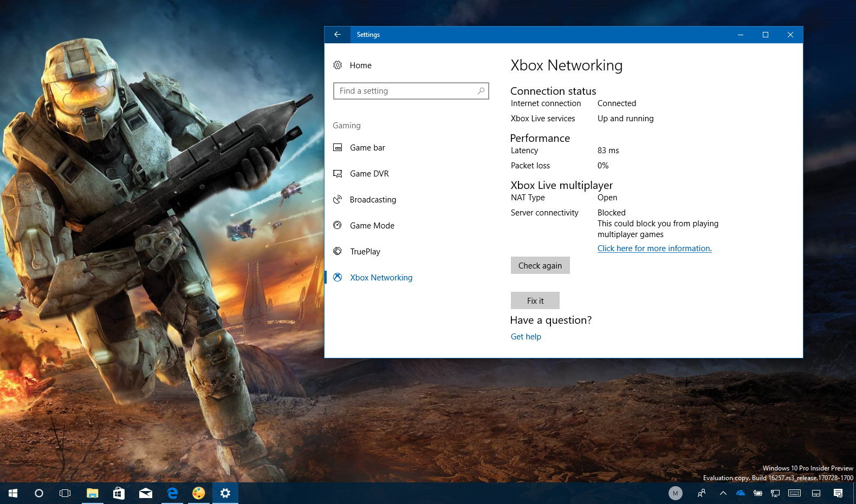Screen dimensions: 856x504
Task: Click the user avatar M in the tray
Action: tap(675, 493)
